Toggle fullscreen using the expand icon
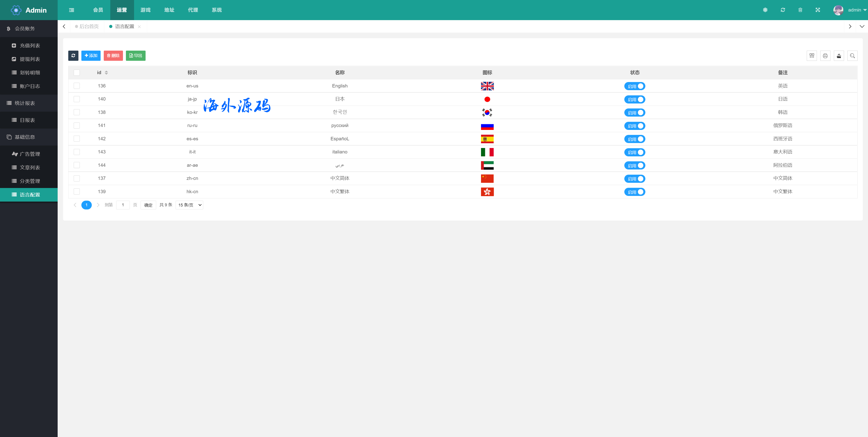Image resolution: width=868 pixels, height=437 pixels. click(818, 10)
